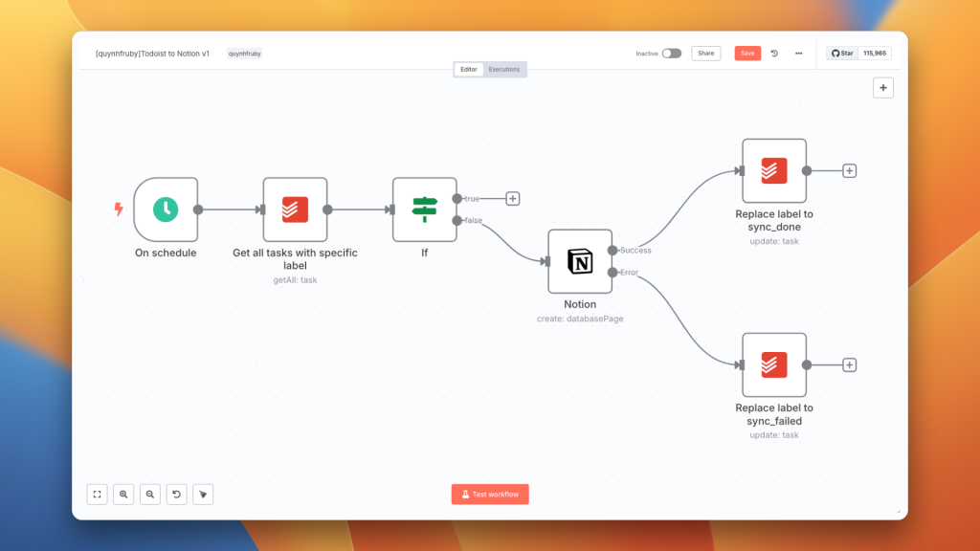
Task: Click the sync_done node output connector
Action: [807, 170]
